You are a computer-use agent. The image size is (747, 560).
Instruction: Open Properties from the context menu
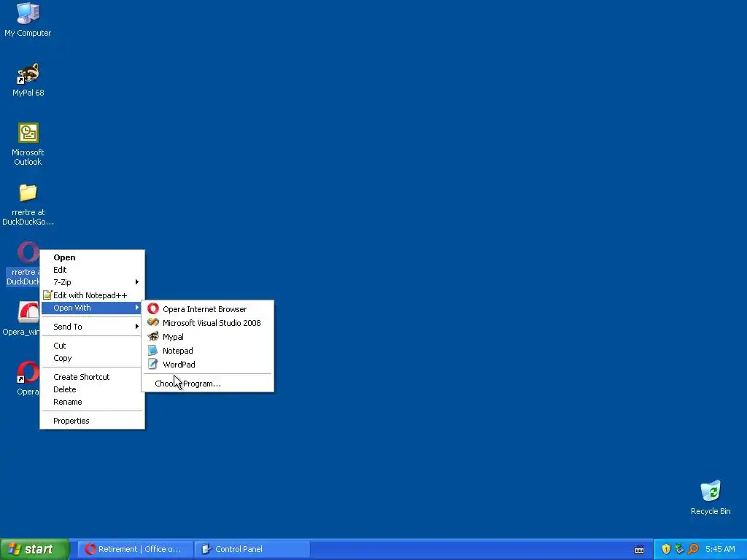pos(92,421)
